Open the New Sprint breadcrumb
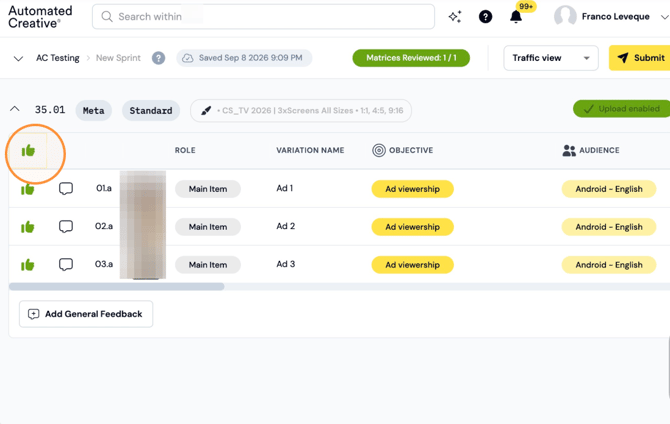670x424 pixels. click(118, 58)
